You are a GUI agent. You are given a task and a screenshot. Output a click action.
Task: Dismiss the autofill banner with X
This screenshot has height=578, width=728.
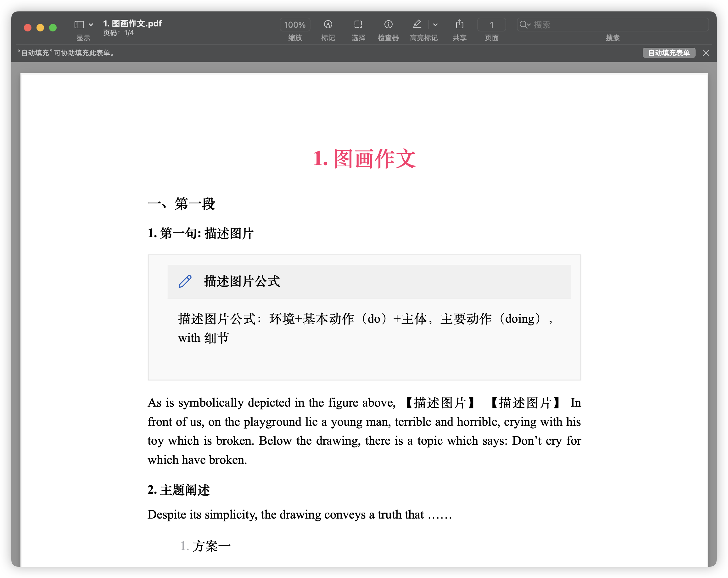pos(706,53)
